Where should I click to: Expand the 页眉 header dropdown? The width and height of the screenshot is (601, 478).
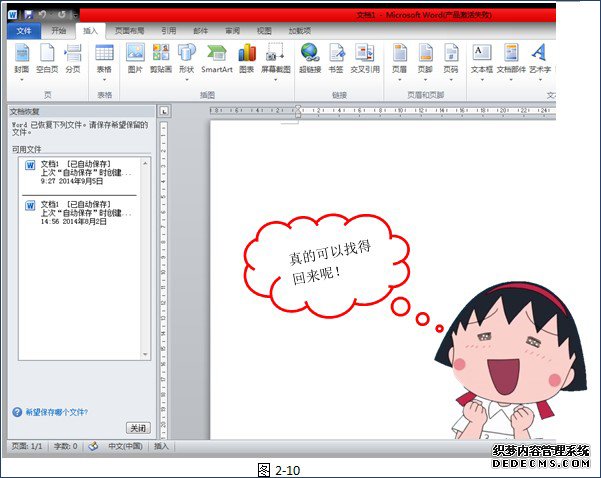coord(399,60)
